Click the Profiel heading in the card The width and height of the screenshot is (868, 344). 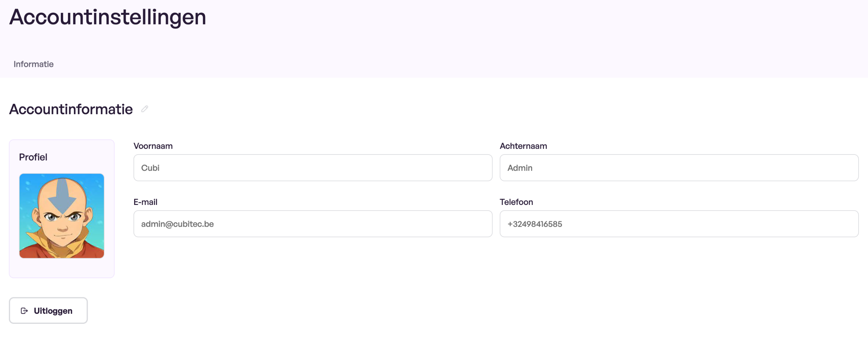(33, 157)
